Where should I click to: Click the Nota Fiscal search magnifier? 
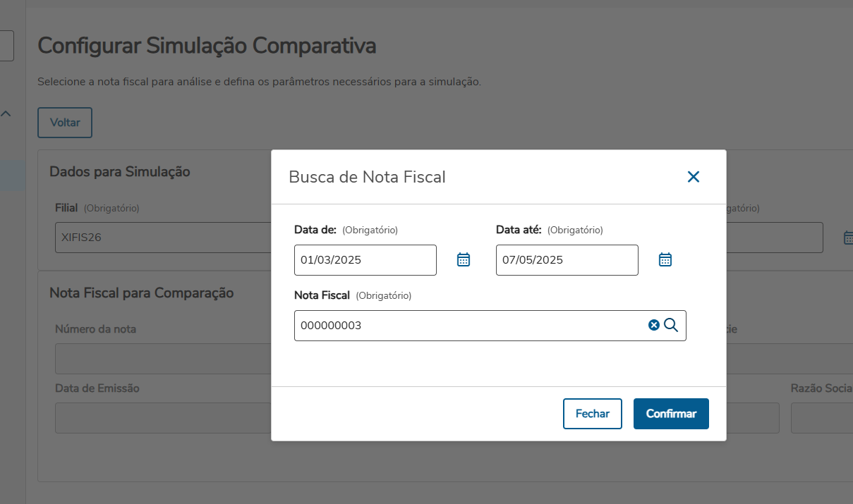coord(671,325)
